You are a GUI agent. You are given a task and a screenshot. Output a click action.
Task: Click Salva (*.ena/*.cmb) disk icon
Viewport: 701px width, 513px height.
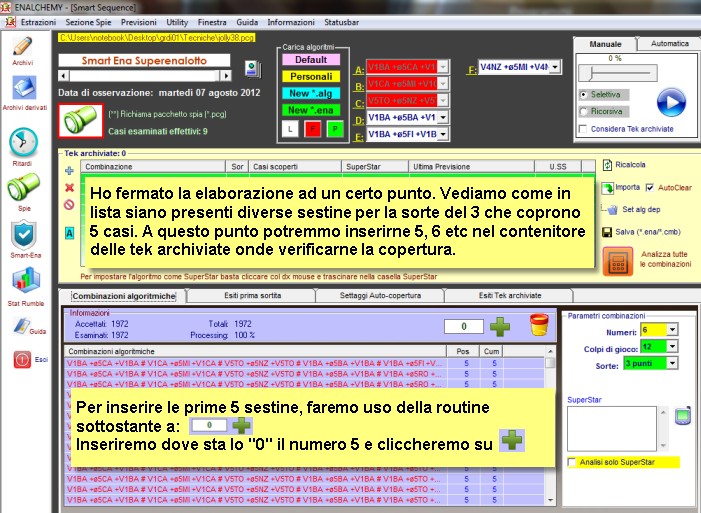(x=607, y=232)
